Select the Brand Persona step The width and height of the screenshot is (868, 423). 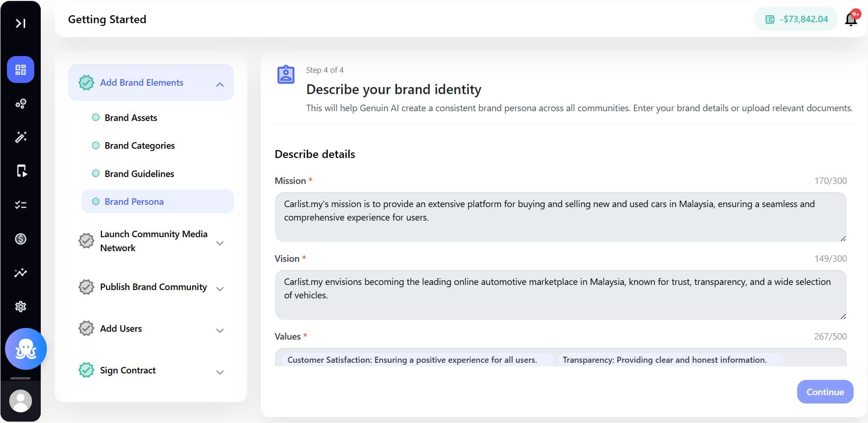157,202
